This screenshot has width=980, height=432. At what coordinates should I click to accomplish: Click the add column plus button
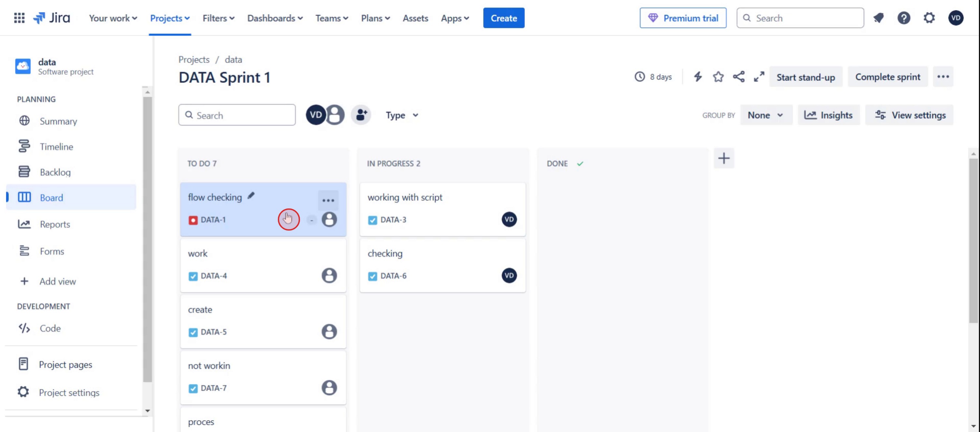pyautogui.click(x=724, y=158)
